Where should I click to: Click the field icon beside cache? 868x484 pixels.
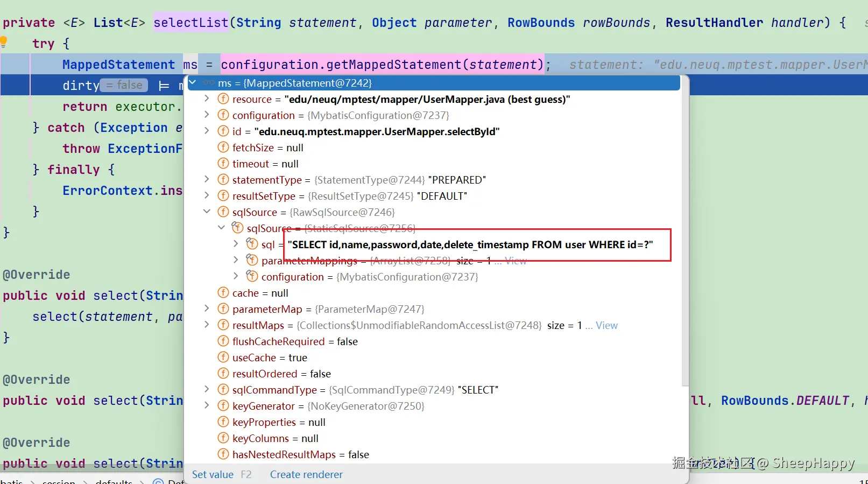pos(223,293)
